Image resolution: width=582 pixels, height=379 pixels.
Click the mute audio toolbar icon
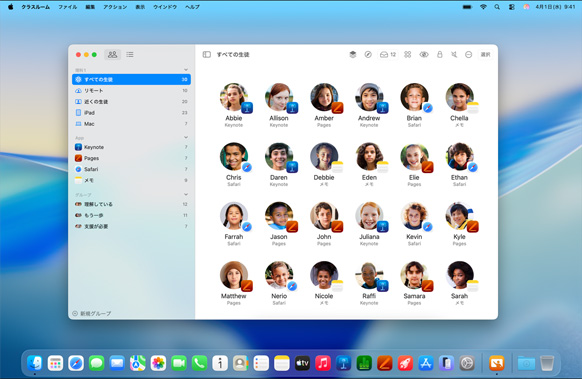coord(454,55)
